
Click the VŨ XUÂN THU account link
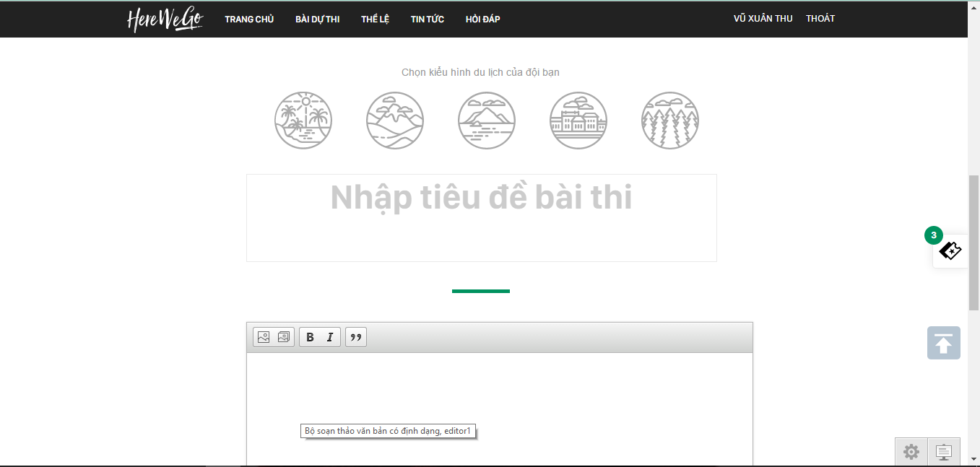click(763, 19)
